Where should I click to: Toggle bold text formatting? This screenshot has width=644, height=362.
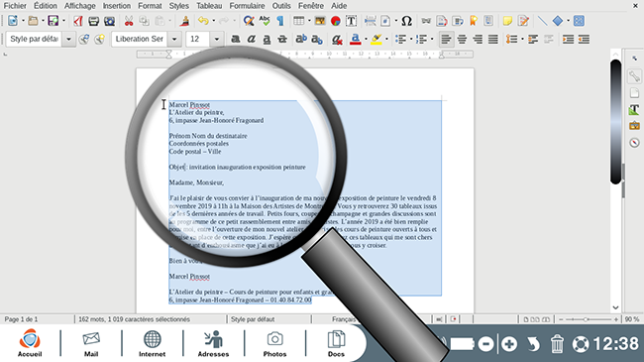(x=236, y=39)
